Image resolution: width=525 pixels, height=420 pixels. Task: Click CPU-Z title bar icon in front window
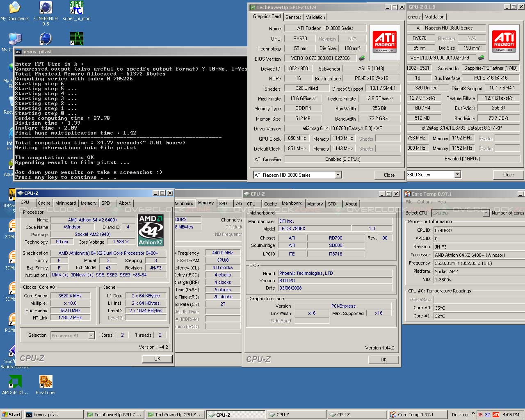(21, 193)
